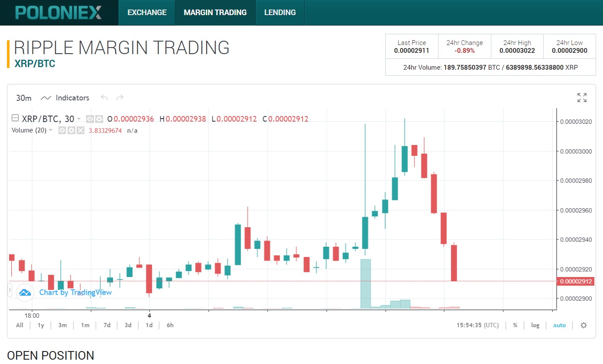Toggle percent scale on the price axis

pos(515,325)
